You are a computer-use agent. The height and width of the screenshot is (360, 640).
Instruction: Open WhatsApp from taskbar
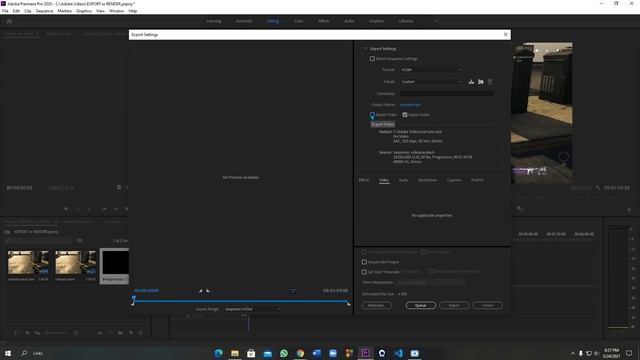(x=284, y=353)
